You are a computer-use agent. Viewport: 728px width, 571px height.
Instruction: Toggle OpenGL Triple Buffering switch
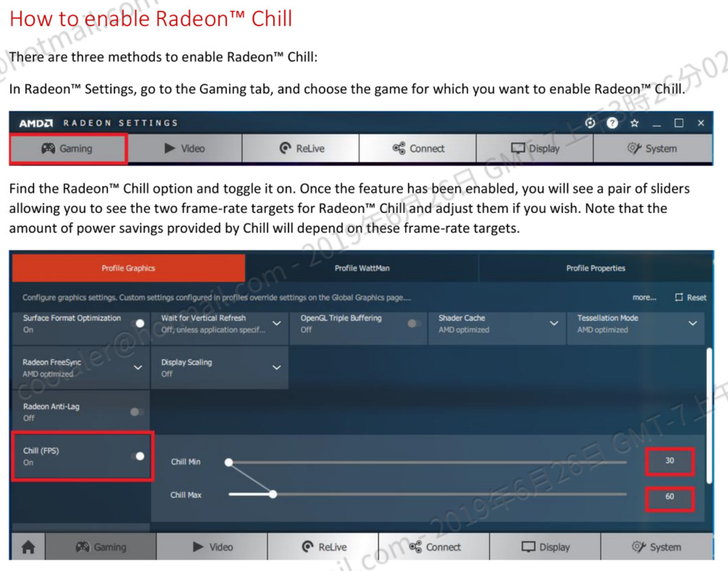(413, 323)
